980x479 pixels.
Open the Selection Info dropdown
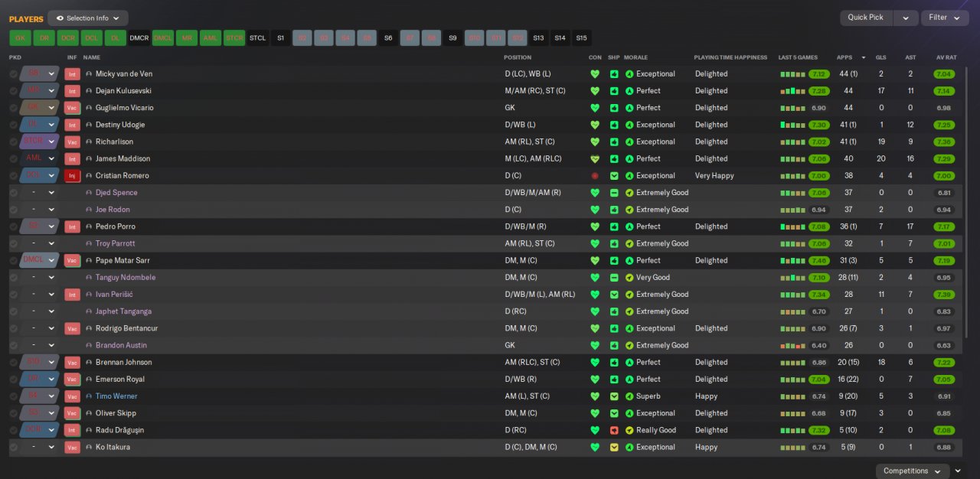tap(88, 18)
